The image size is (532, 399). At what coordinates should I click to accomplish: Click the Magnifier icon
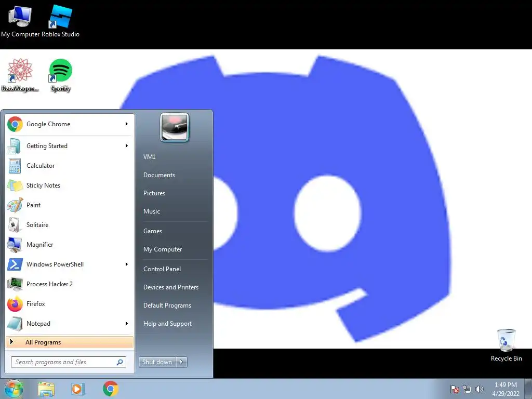click(15, 245)
